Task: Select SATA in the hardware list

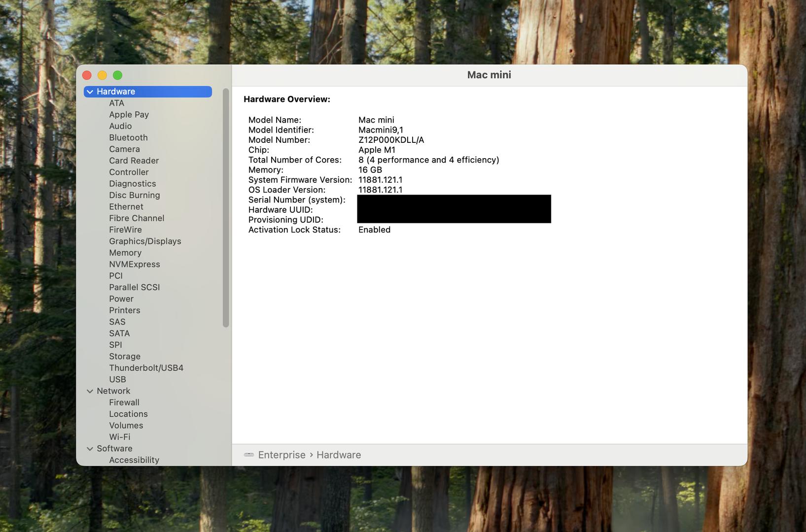Action: click(119, 333)
